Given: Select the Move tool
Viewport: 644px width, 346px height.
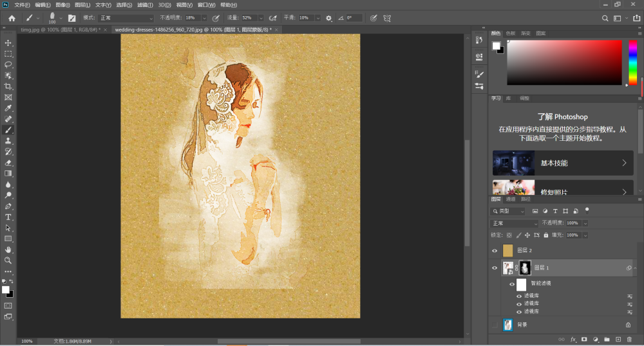Looking at the screenshot, I should pos(8,42).
